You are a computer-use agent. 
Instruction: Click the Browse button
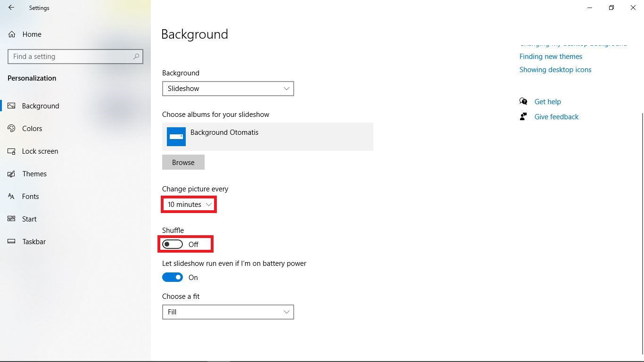point(183,162)
